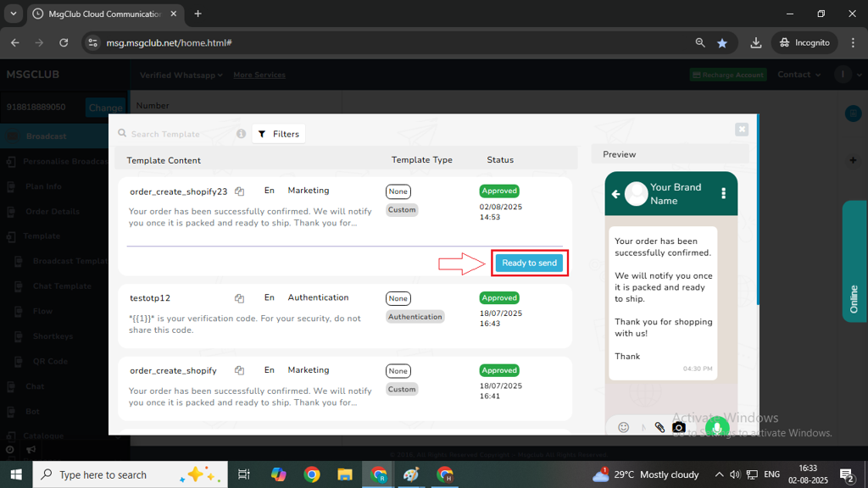This screenshot has height=488, width=868.
Task: Click the user profile dropdown arrow
Action: (x=860, y=75)
